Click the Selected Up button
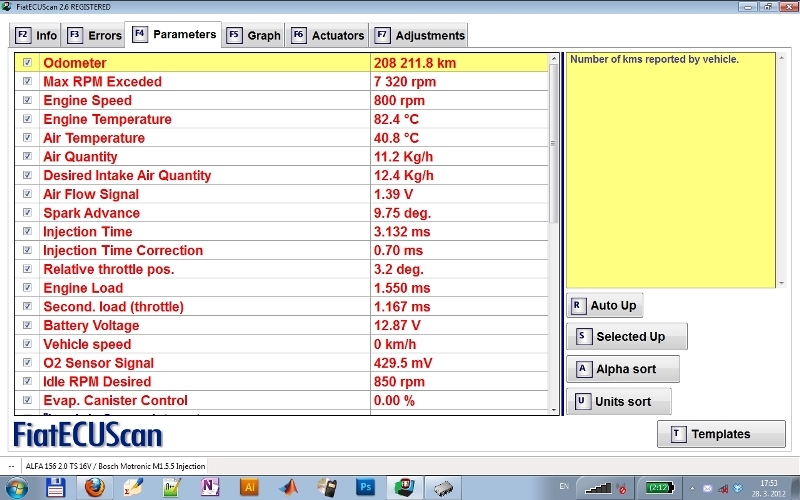This screenshot has height=500, width=800. [x=627, y=337]
